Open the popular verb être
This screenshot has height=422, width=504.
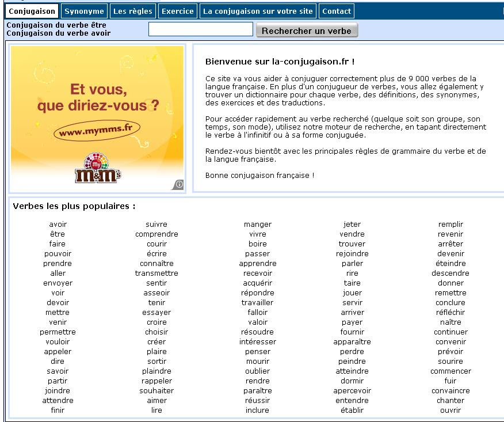coord(58,234)
